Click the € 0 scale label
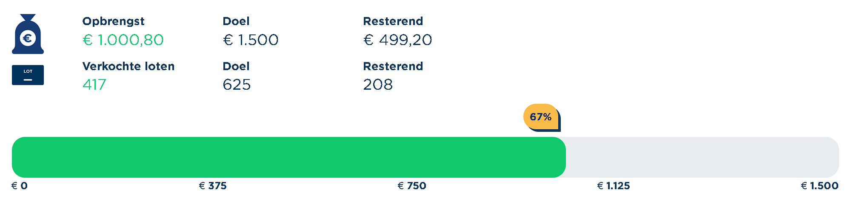 (x=20, y=186)
